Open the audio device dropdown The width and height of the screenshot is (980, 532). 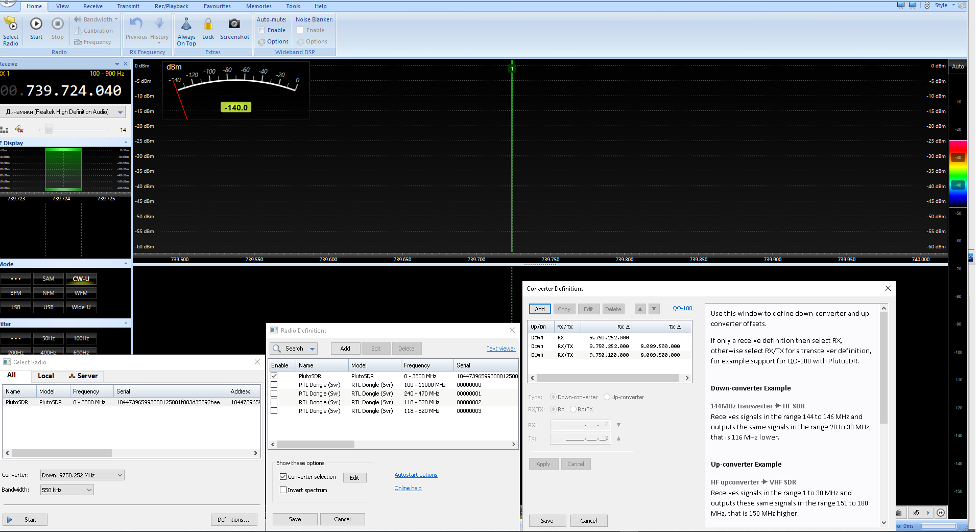click(64, 112)
